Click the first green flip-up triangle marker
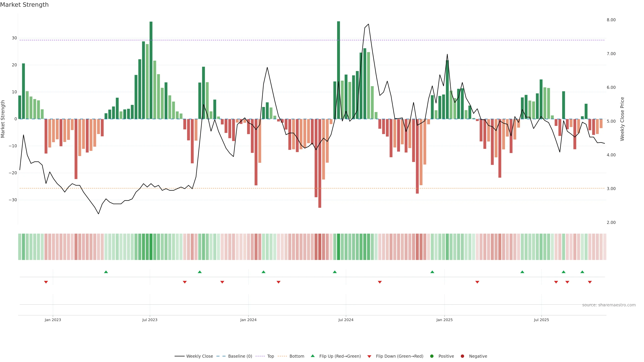 (106, 272)
